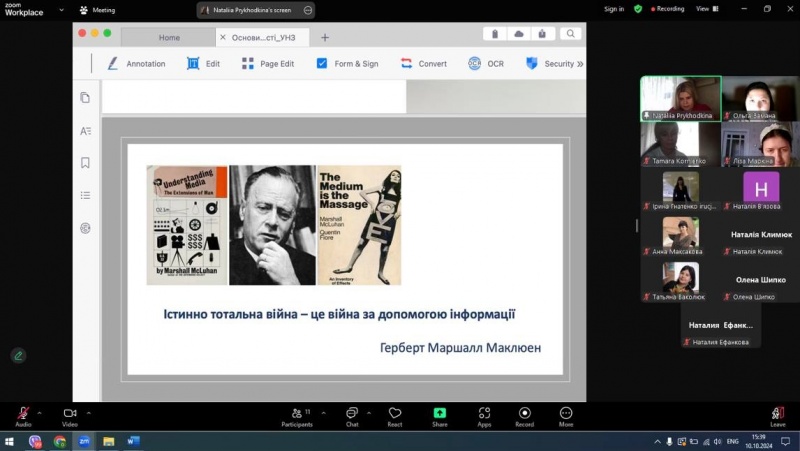Click the Form & Sign checkbox icon

click(322, 63)
